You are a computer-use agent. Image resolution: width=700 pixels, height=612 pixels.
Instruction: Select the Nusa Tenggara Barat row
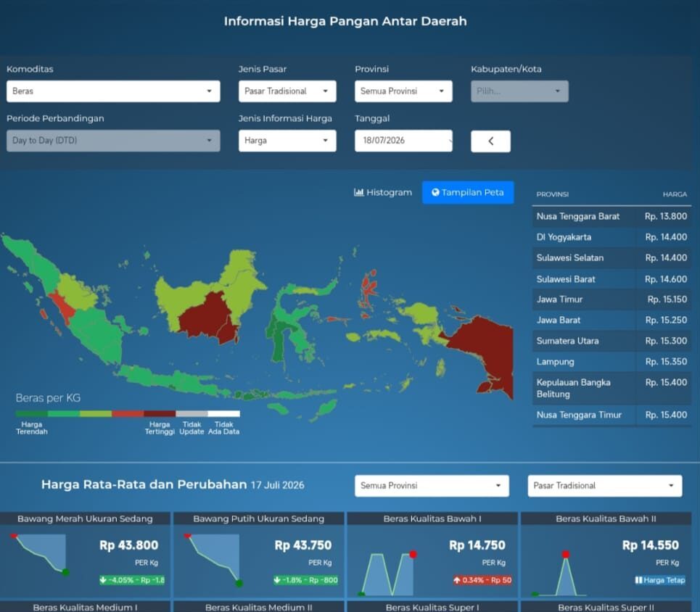(612, 217)
